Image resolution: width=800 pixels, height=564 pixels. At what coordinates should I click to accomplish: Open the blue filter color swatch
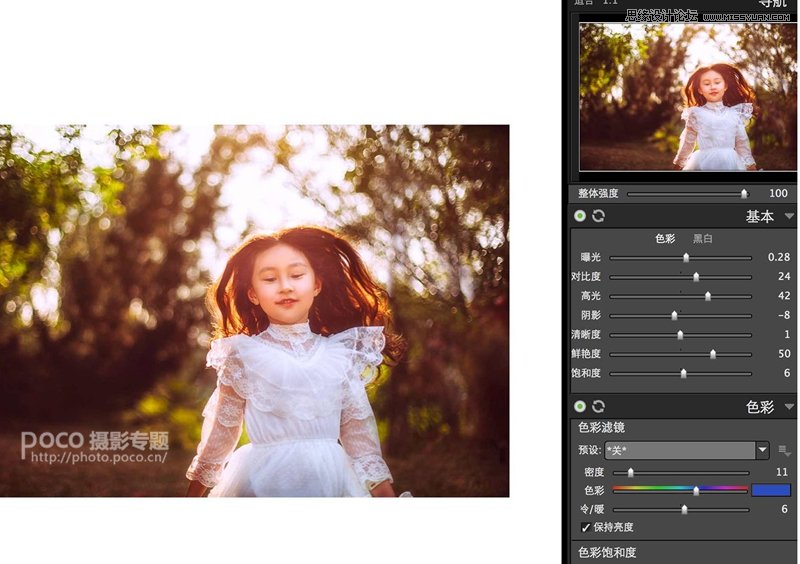(771, 490)
